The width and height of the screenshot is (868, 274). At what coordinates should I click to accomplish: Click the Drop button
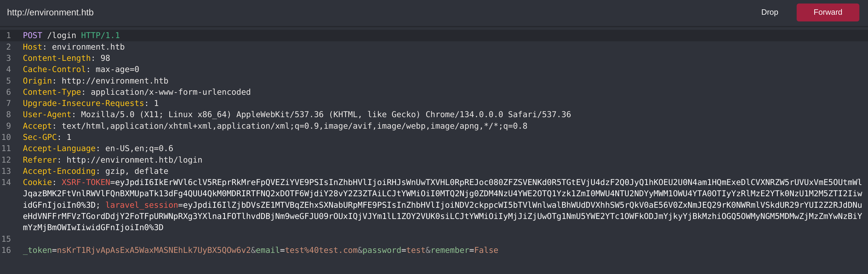[x=769, y=12]
